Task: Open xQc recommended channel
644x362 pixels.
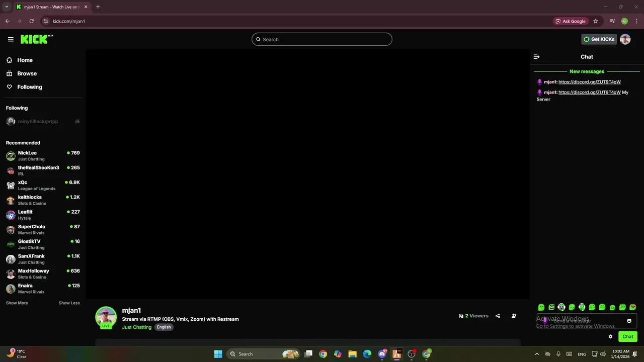Action: 43,185
